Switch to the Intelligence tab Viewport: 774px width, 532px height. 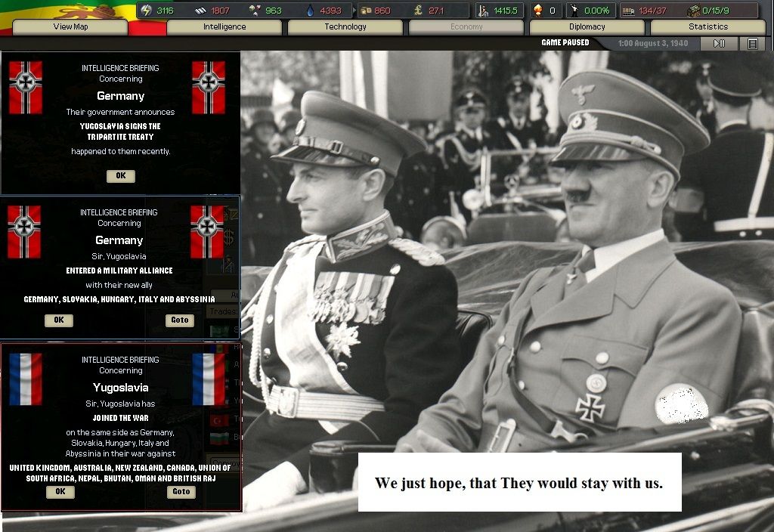point(224,27)
